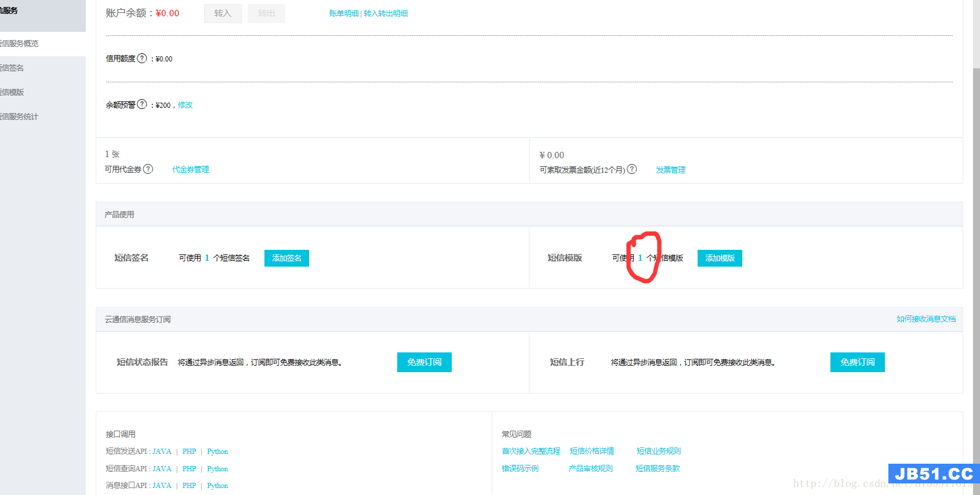980x495 pixels.
Task: Click the 添加模版 button
Action: (x=720, y=258)
